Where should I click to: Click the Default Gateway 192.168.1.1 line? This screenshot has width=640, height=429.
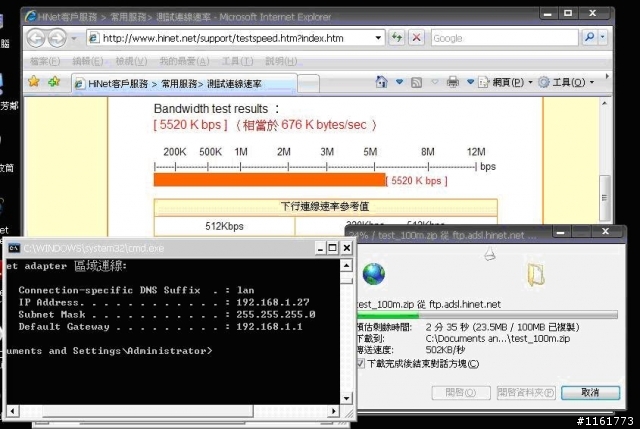pyautogui.click(x=160, y=327)
